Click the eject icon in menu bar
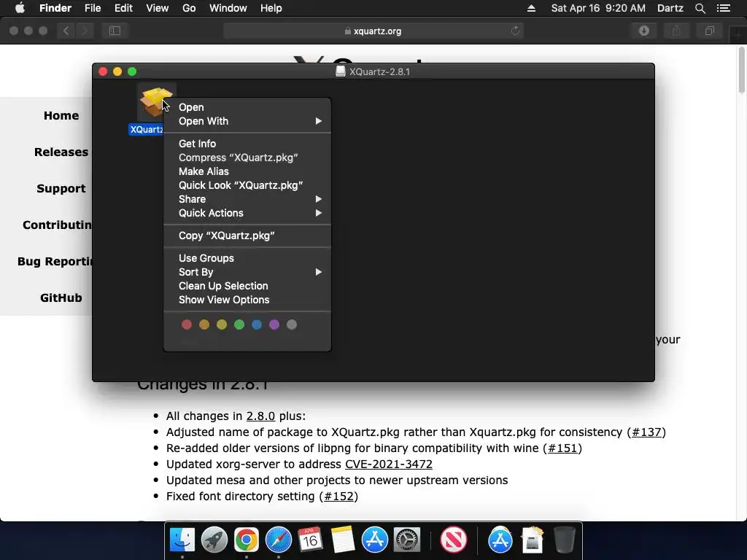This screenshot has width=747, height=560. [531, 8]
